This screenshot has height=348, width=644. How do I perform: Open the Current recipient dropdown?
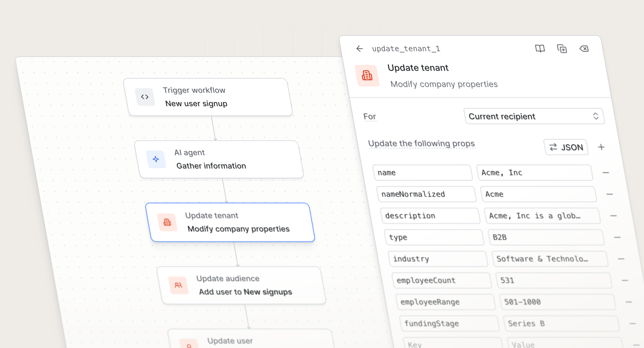[534, 116]
